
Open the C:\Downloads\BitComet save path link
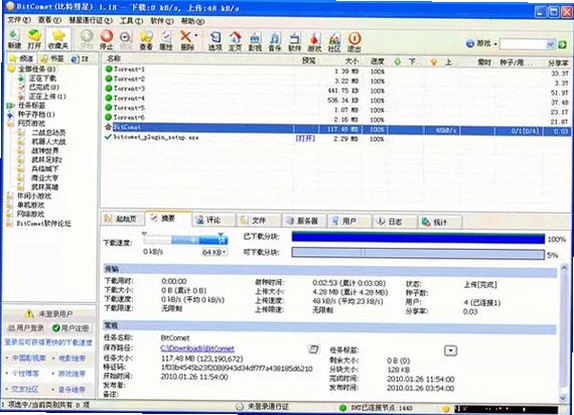[197, 348]
